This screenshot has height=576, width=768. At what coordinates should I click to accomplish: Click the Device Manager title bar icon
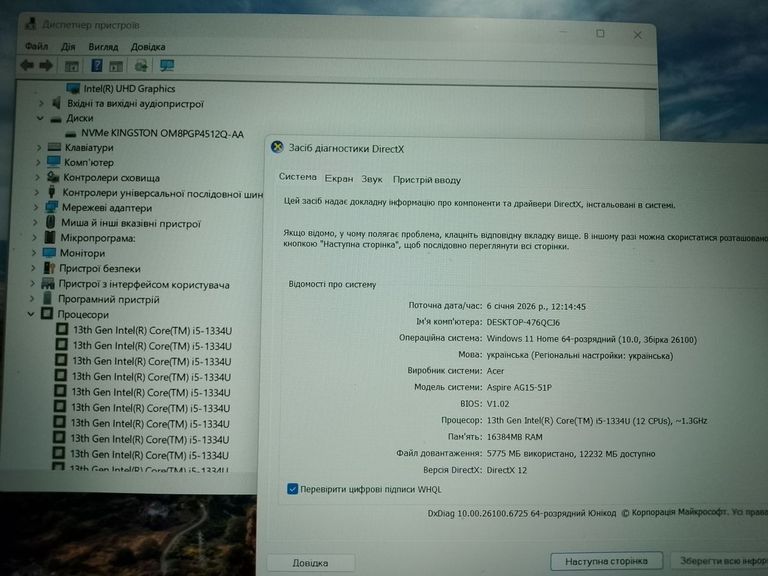30,24
